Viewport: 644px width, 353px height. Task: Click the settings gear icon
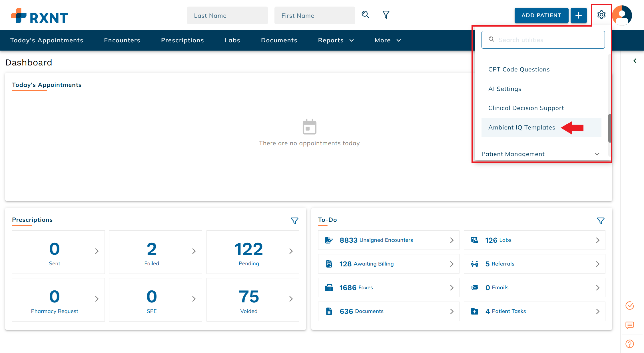[x=601, y=15]
